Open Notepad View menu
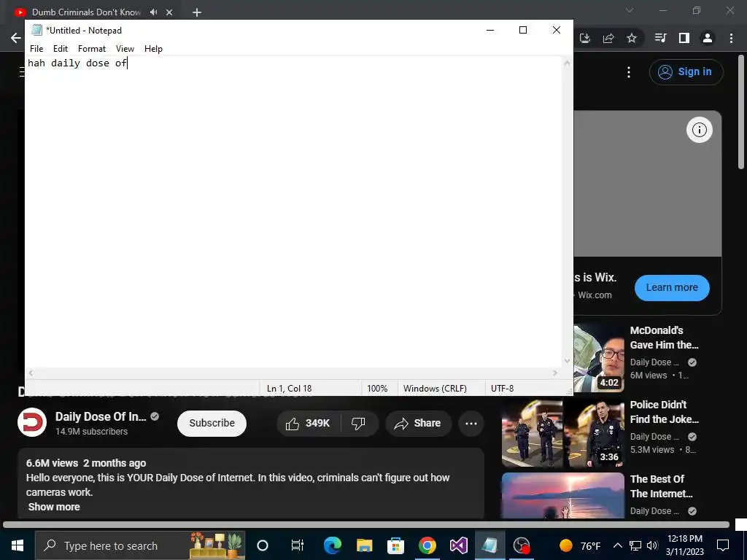The image size is (747, 560). tap(125, 49)
